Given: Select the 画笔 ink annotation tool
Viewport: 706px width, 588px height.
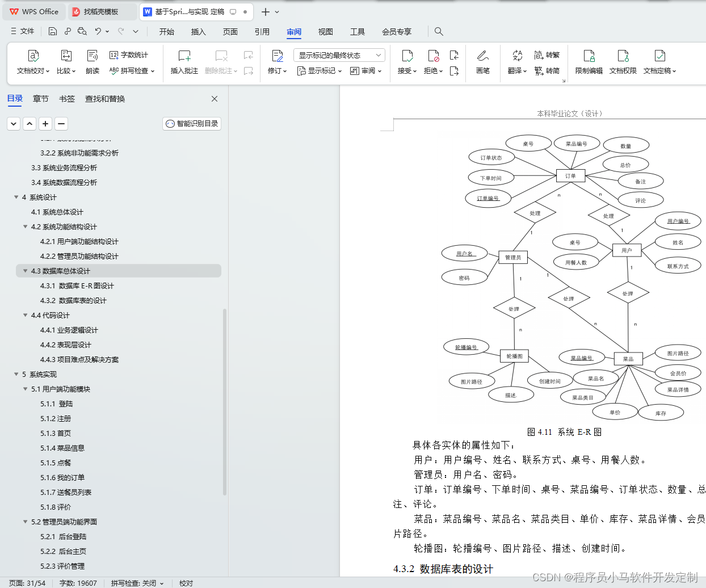Looking at the screenshot, I should coord(483,62).
